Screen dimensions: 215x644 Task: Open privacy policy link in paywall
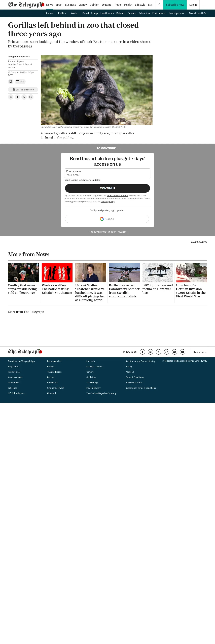pyautogui.click(x=108, y=201)
